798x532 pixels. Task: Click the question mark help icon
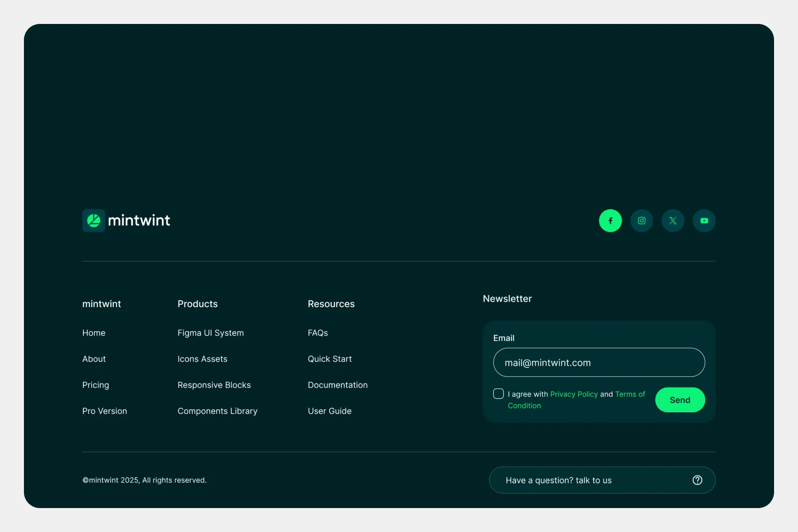(697, 480)
